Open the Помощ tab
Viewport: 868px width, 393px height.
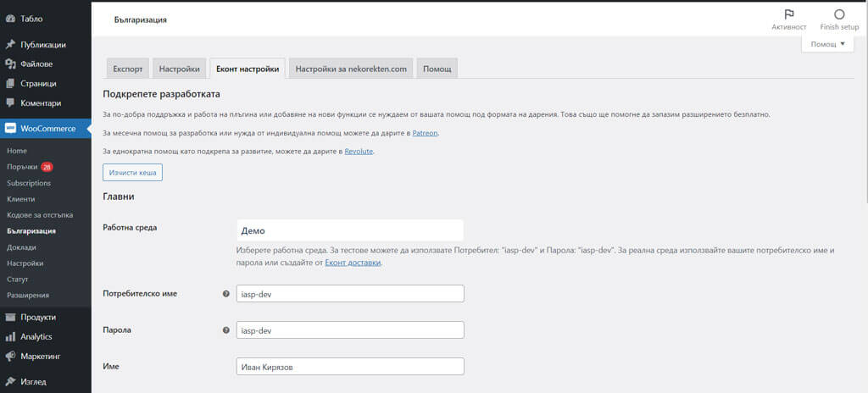(437, 69)
